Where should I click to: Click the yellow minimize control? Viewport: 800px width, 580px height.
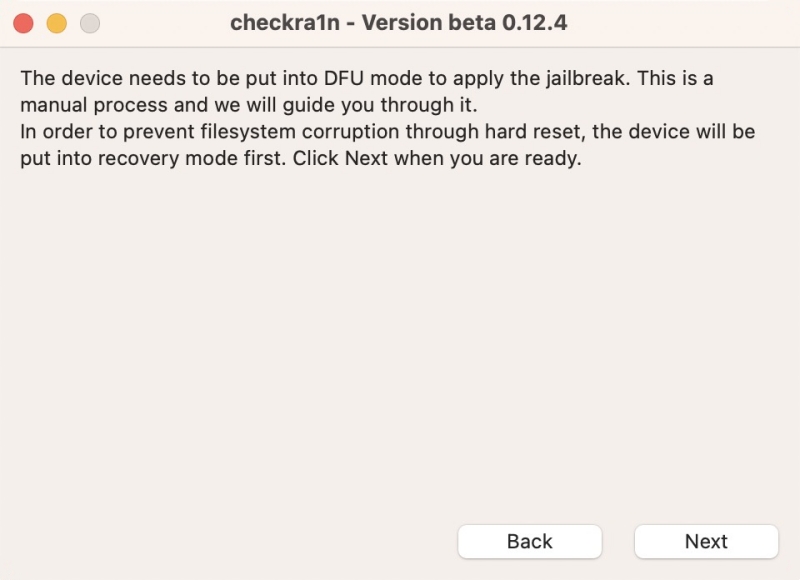[56, 22]
